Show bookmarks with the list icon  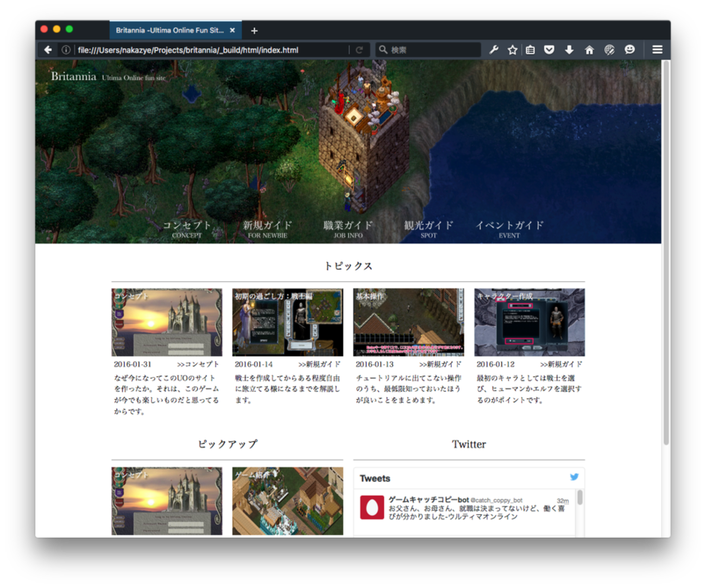[531, 50]
